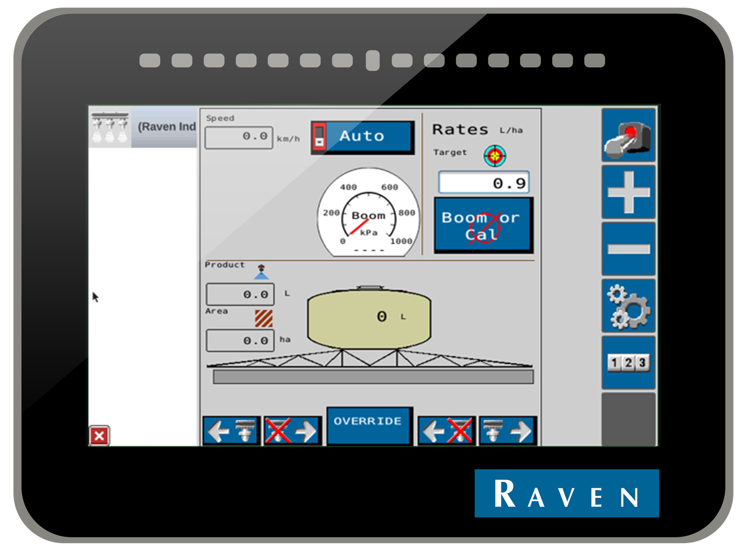Decrease rate with the minus button

point(629,249)
